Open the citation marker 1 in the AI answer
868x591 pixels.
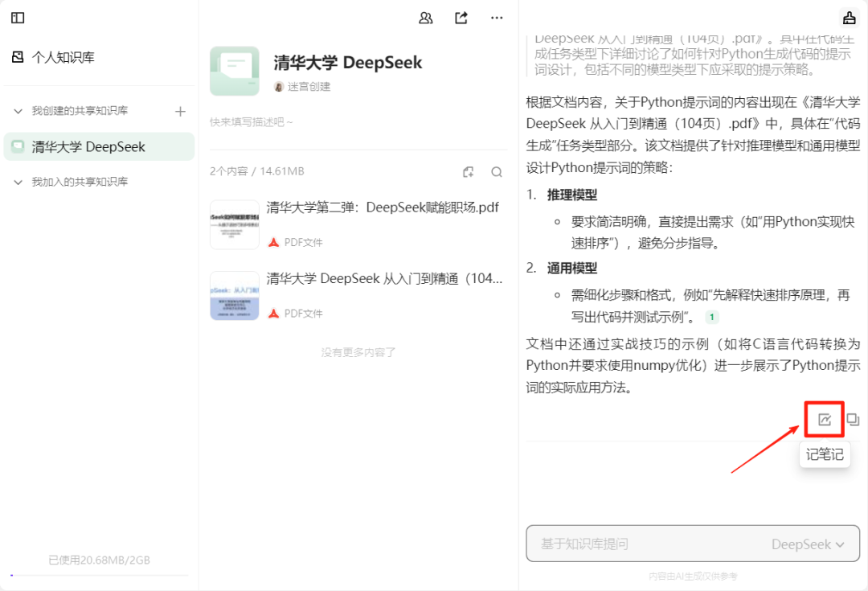(x=711, y=317)
